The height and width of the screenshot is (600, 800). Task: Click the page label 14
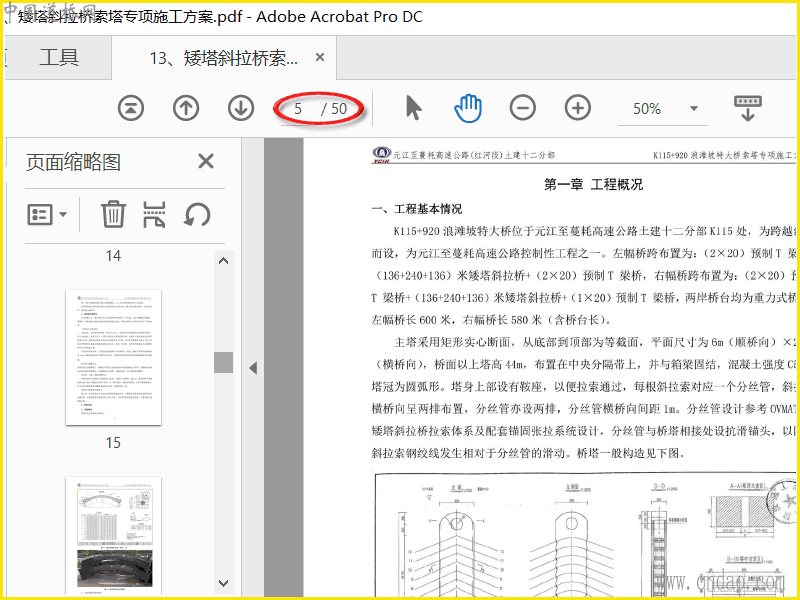113,256
